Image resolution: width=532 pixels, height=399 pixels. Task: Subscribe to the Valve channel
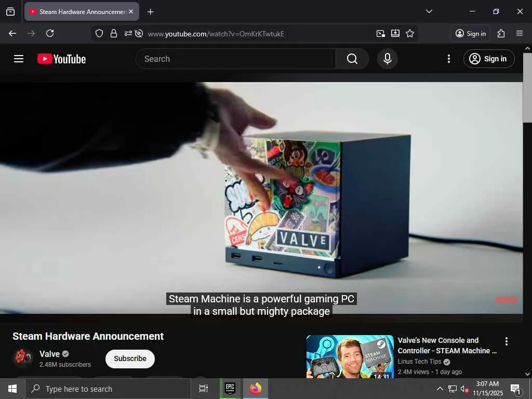coord(130,358)
